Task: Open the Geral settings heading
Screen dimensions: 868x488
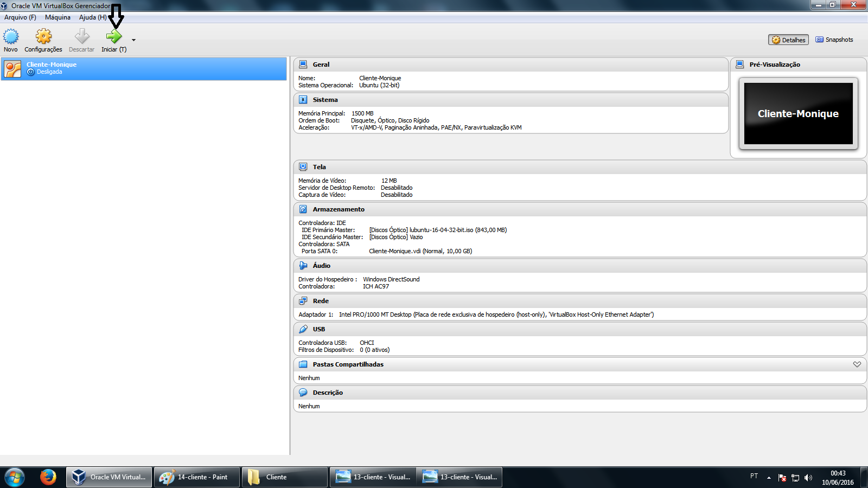Action: pyautogui.click(x=321, y=65)
